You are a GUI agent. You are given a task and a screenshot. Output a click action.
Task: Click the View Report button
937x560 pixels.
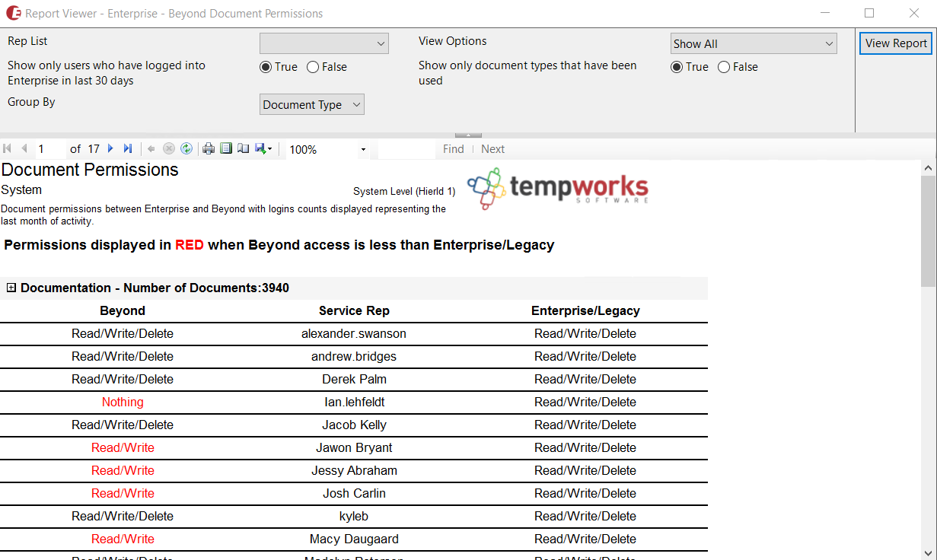(x=896, y=43)
